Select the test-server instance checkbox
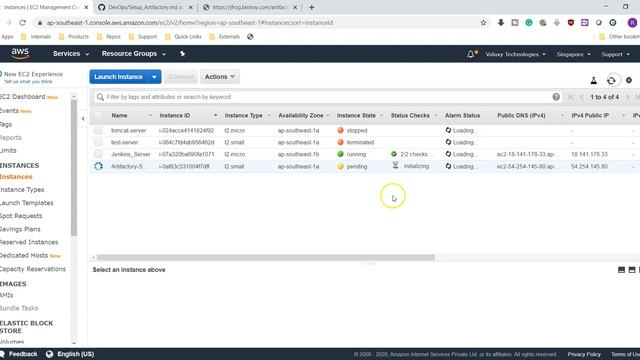Viewport: 640px width, 360px height. pyautogui.click(x=98, y=142)
